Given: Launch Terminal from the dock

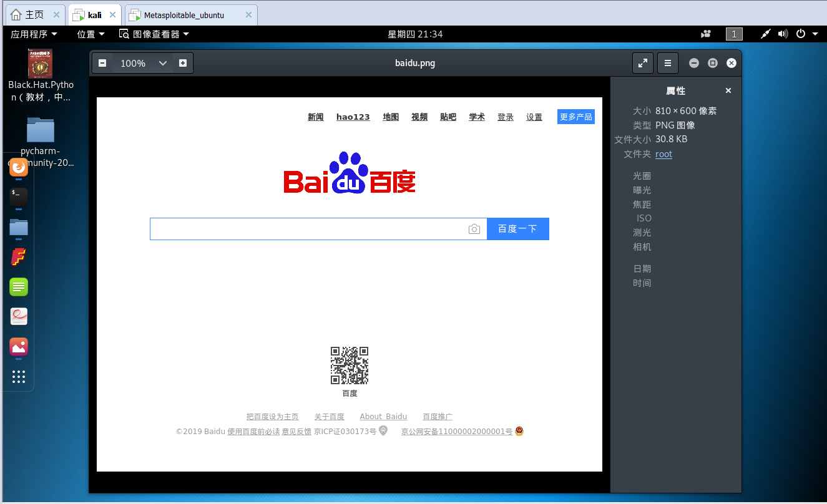Looking at the screenshot, I should 19,197.
